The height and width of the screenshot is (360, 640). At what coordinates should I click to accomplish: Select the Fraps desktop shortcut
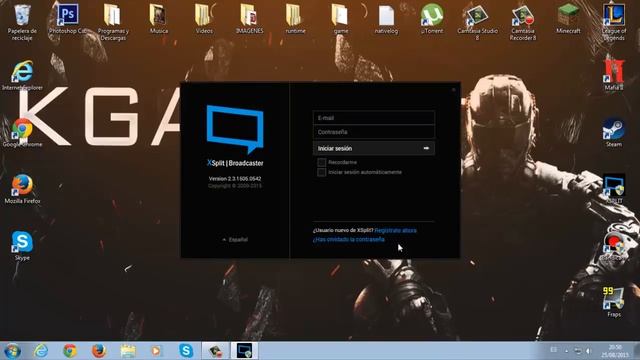point(613,302)
